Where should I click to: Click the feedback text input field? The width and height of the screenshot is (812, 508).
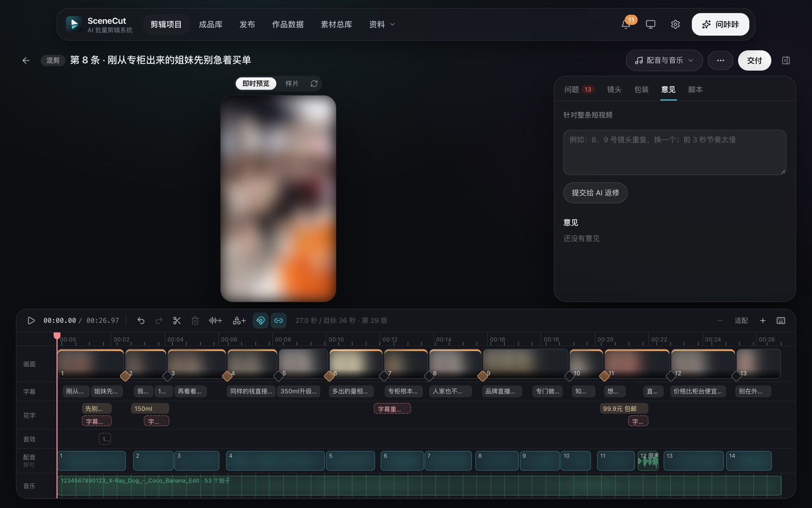674,153
